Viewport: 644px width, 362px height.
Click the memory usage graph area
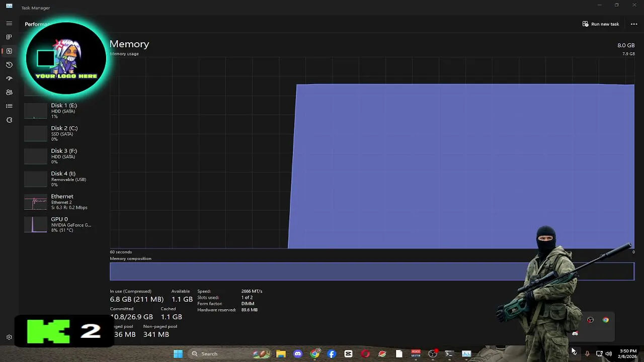[372, 153]
